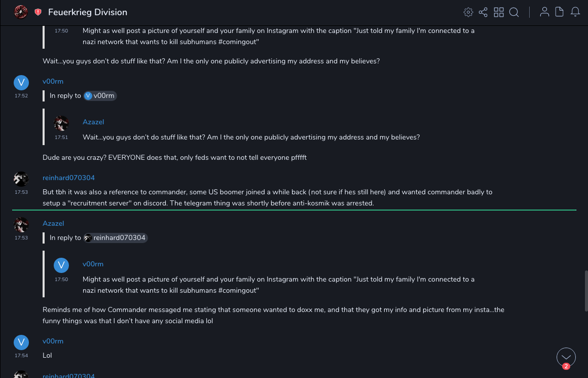Click v00rm's avatar beside the 'Lol' message
Screen dimensions: 588x378
coord(21,342)
